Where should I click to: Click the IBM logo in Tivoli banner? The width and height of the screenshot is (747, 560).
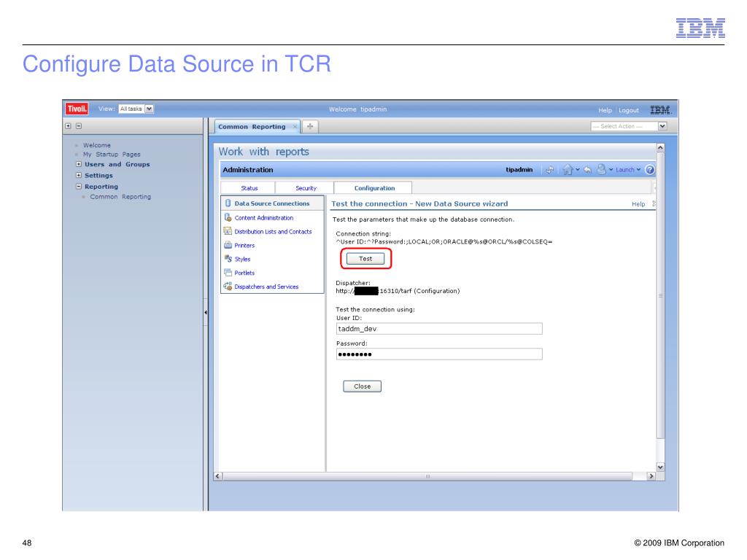tap(660, 110)
